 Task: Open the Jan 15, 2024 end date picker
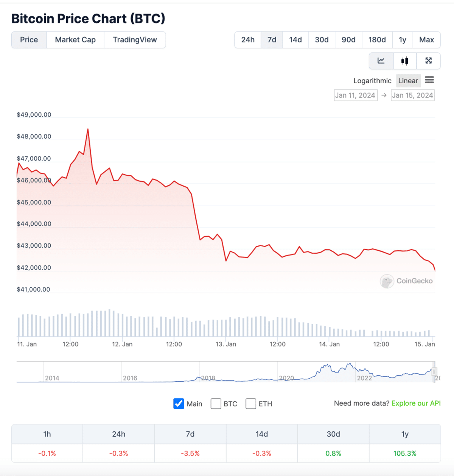tap(412, 95)
